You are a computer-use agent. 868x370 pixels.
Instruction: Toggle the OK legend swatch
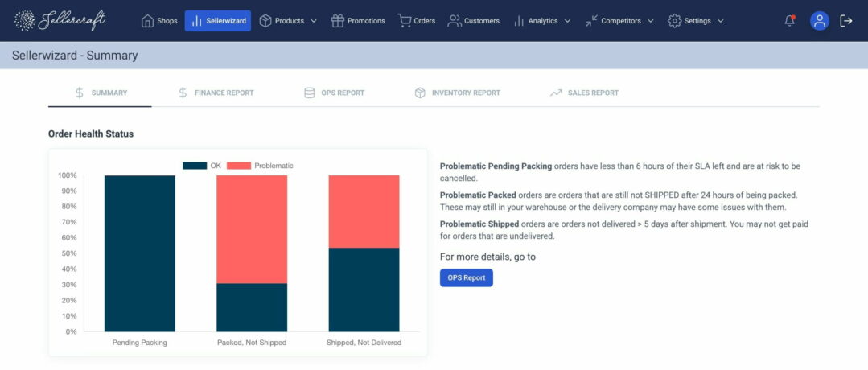click(x=195, y=166)
